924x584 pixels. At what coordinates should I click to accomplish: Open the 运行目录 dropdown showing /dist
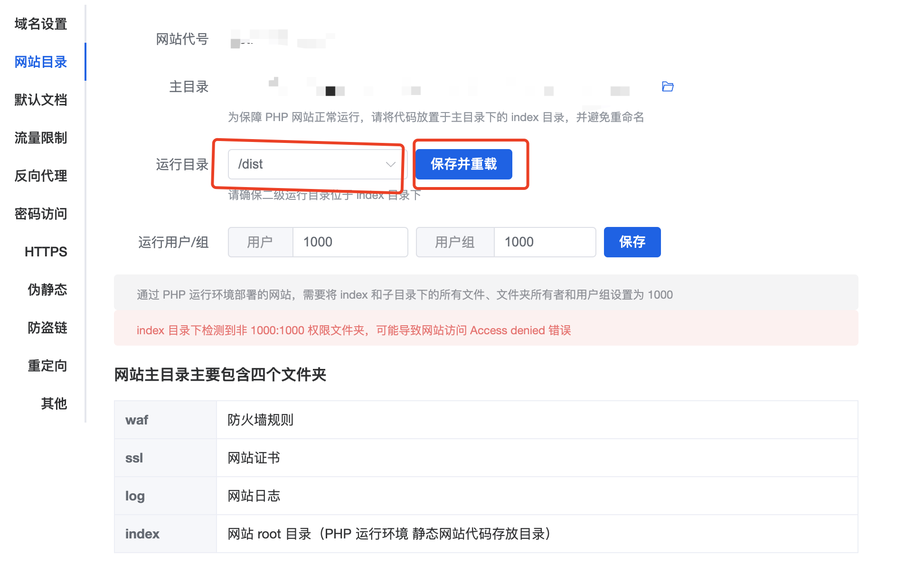point(315,164)
